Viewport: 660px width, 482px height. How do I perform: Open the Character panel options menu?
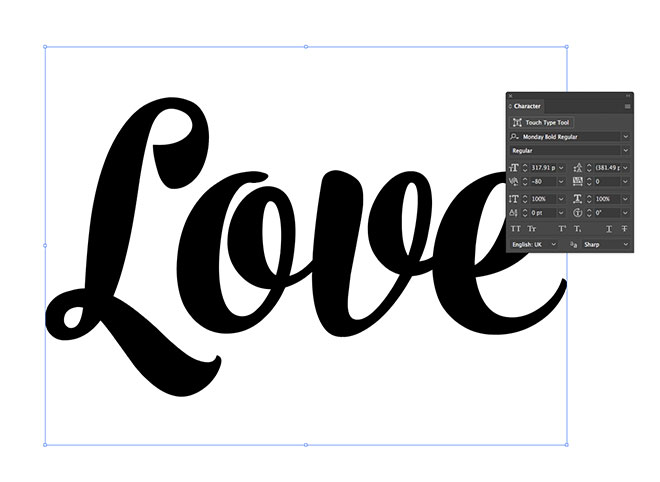[628, 105]
